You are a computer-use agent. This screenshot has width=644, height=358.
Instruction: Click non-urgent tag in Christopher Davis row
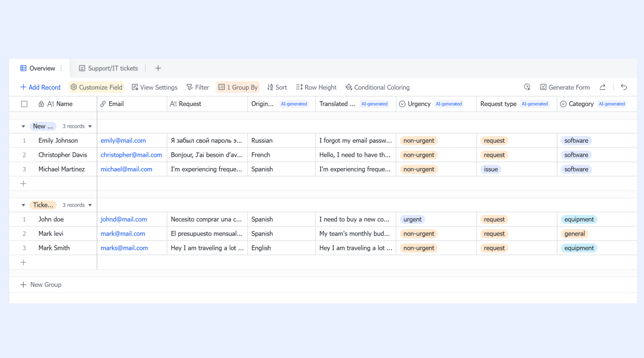tap(419, 155)
